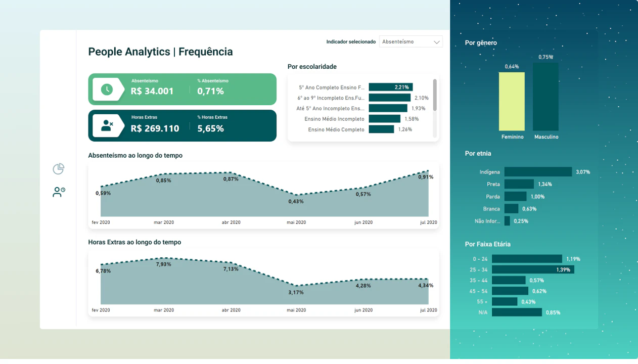Click the 7,13% label on overtime chart
638x364 pixels.
231,269
